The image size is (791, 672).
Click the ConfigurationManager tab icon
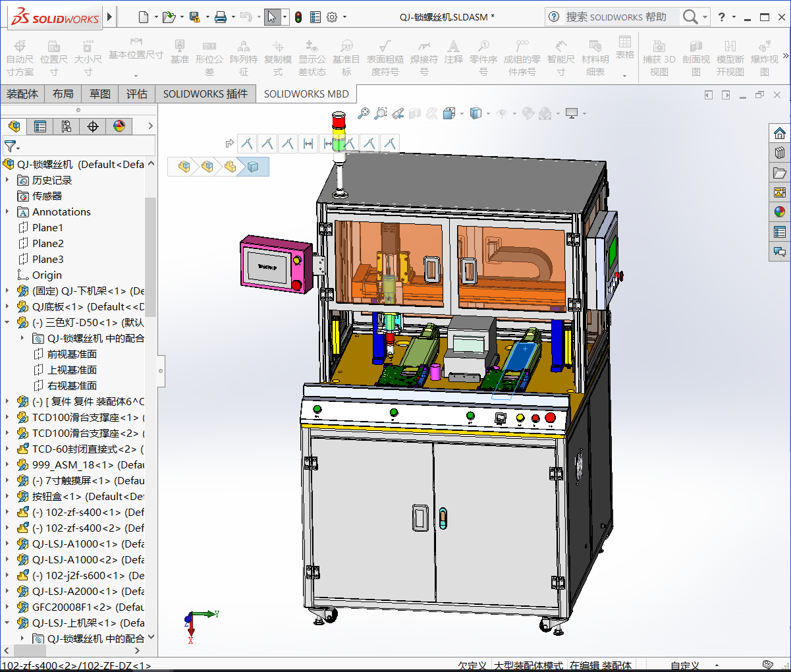66,126
